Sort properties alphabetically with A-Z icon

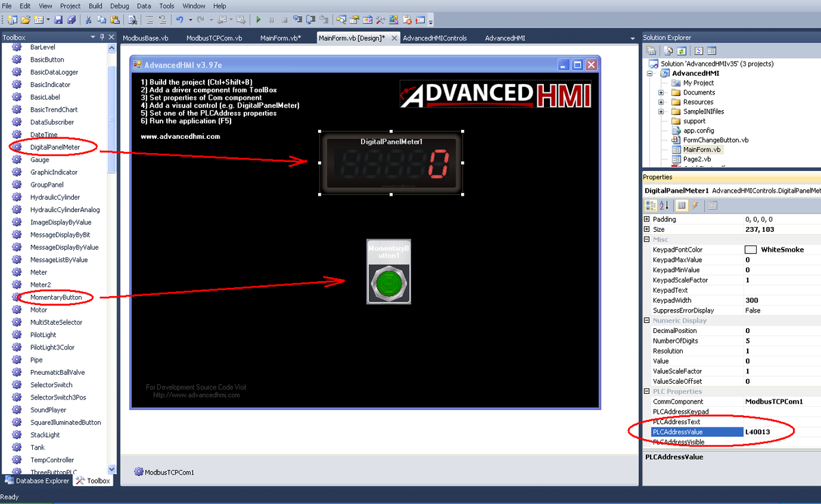(x=664, y=205)
